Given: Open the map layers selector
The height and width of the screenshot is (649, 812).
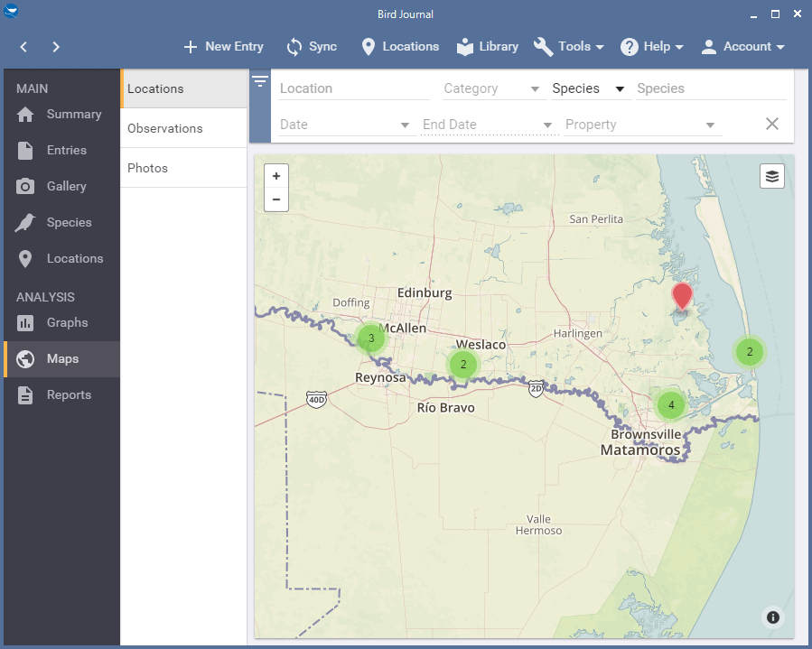Looking at the screenshot, I should click(772, 177).
